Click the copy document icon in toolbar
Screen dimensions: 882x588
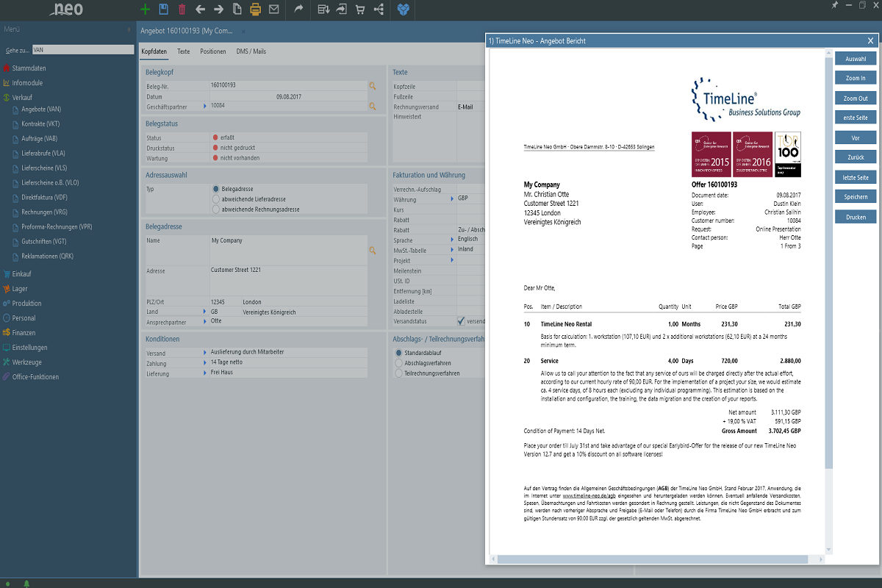pos(237,10)
